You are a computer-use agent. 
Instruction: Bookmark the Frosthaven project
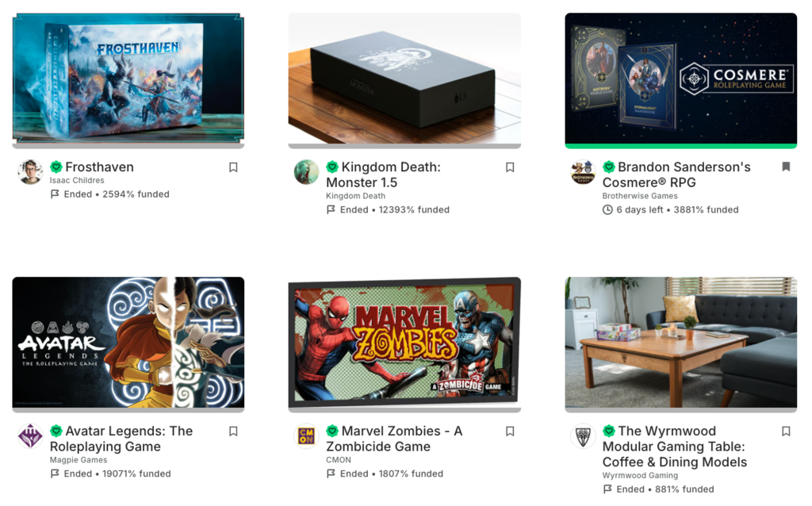click(233, 167)
